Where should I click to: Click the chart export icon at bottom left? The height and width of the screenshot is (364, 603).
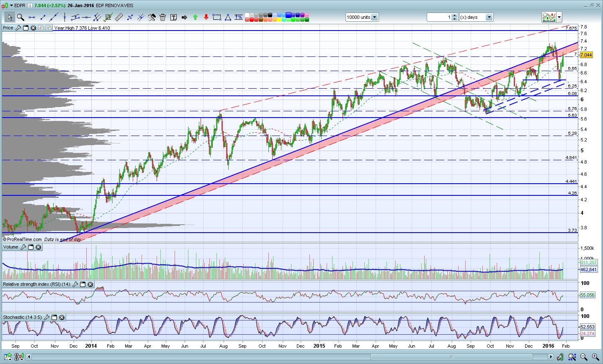pyautogui.click(x=8, y=356)
